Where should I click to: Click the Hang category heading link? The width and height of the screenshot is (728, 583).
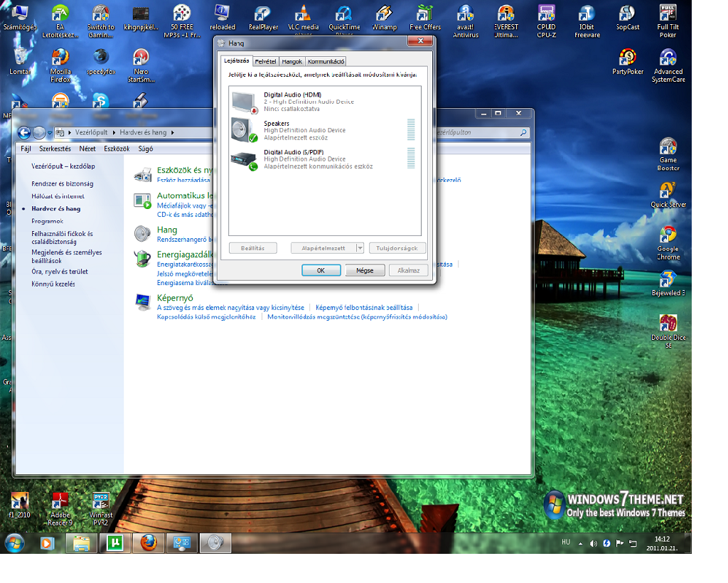[x=166, y=230]
